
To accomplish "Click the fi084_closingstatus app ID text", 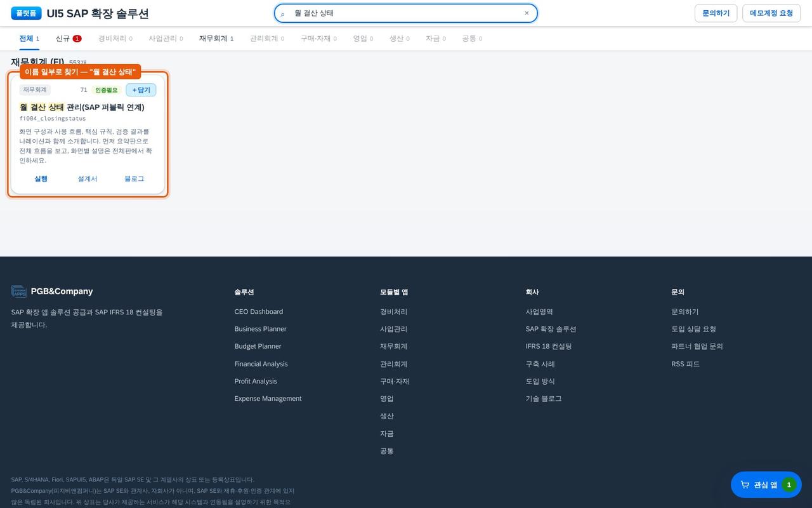I will pos(53,119).
